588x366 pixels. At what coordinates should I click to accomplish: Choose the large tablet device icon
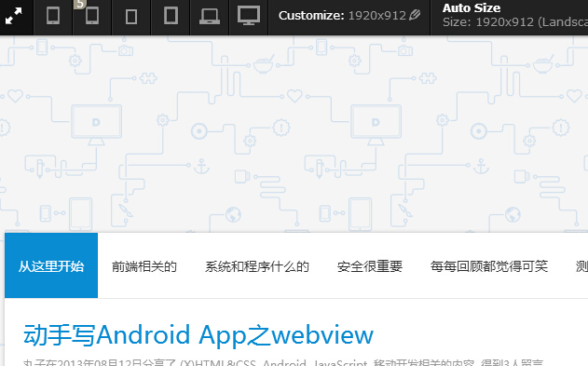coord(171,16)
